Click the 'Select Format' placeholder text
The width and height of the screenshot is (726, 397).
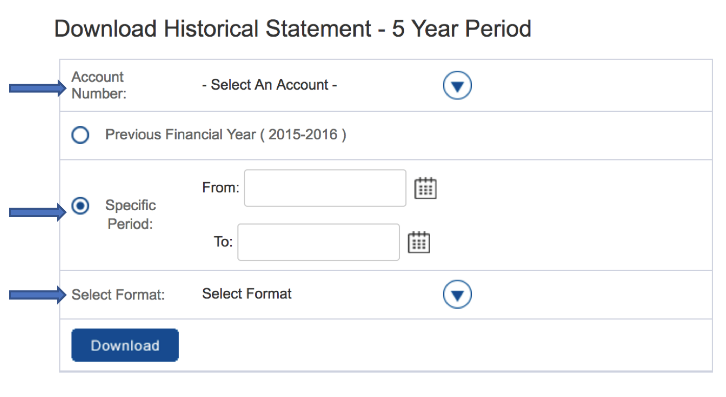[x=247, y=294]
